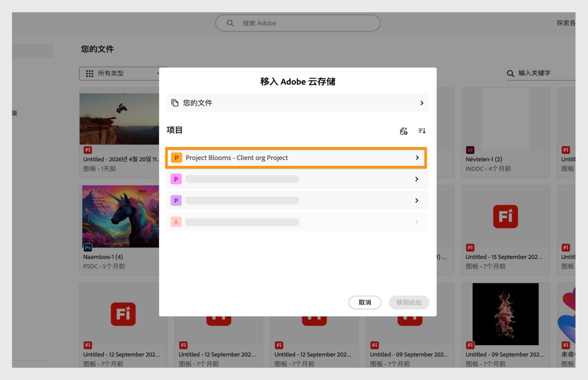
Task: Click the purple P project icon
Action: pyautogui.click(x=176, y=201)
